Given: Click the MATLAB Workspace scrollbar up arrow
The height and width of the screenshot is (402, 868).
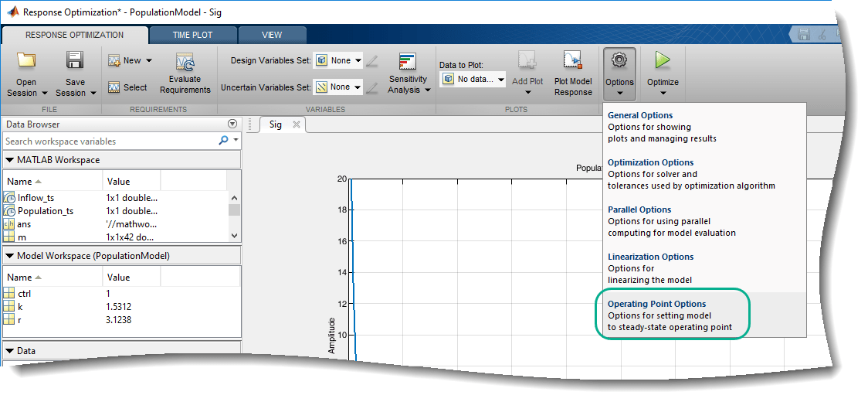Looking at the screenshot, I should (234, 198).
